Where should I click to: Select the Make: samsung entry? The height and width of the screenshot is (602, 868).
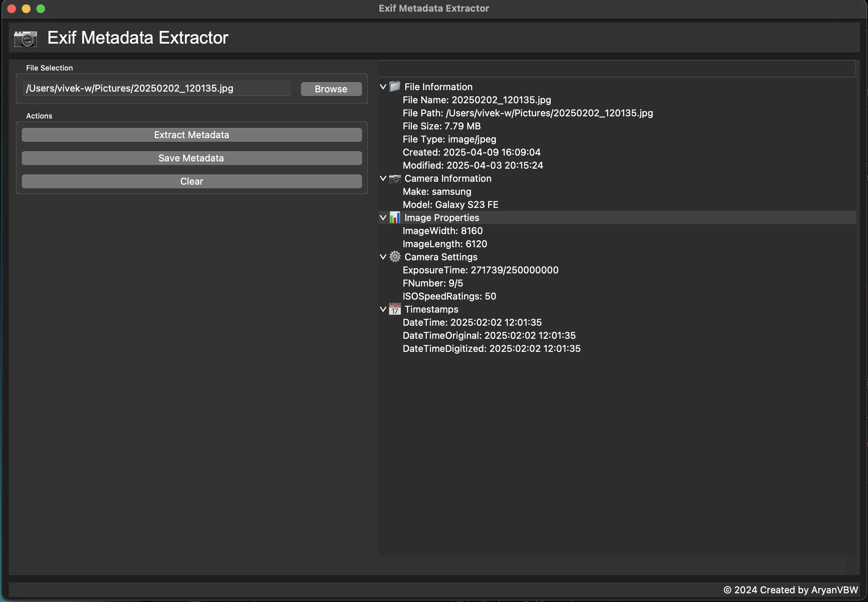tap(436, 191)
